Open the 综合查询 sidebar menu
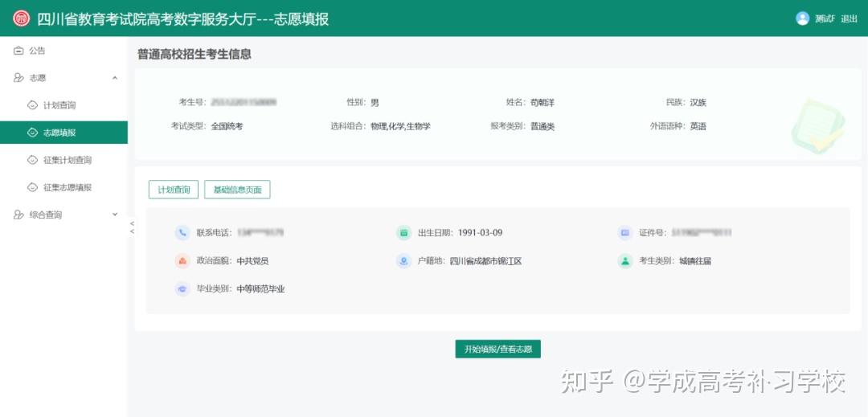This screenshot has width=868, height=417. (63, 215)
